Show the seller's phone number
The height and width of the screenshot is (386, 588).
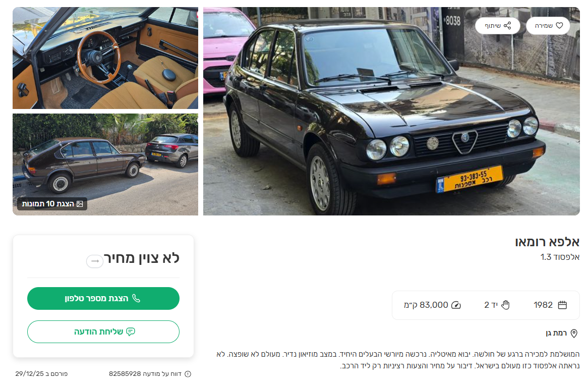[103, 299]
